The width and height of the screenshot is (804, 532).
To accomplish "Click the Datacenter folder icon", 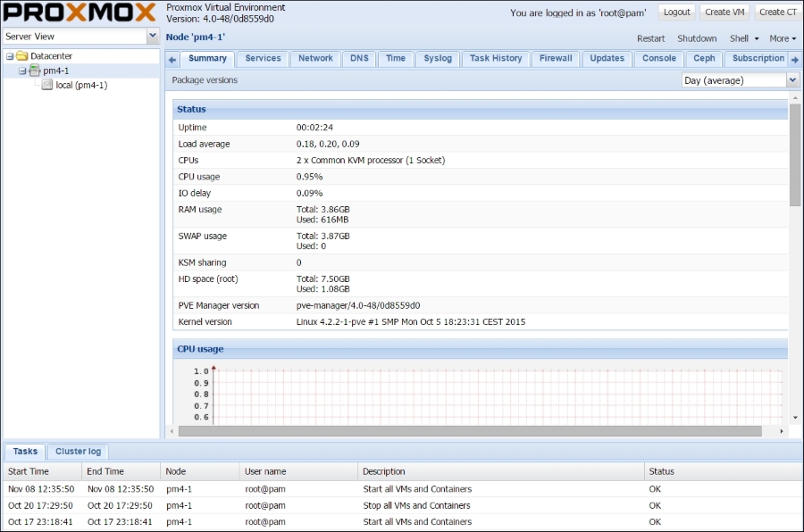I will [22, 56].
